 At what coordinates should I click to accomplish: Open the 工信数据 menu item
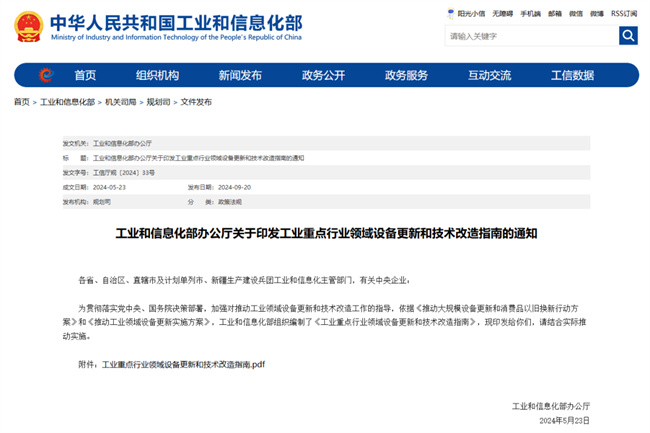click(x=572, y=75)
